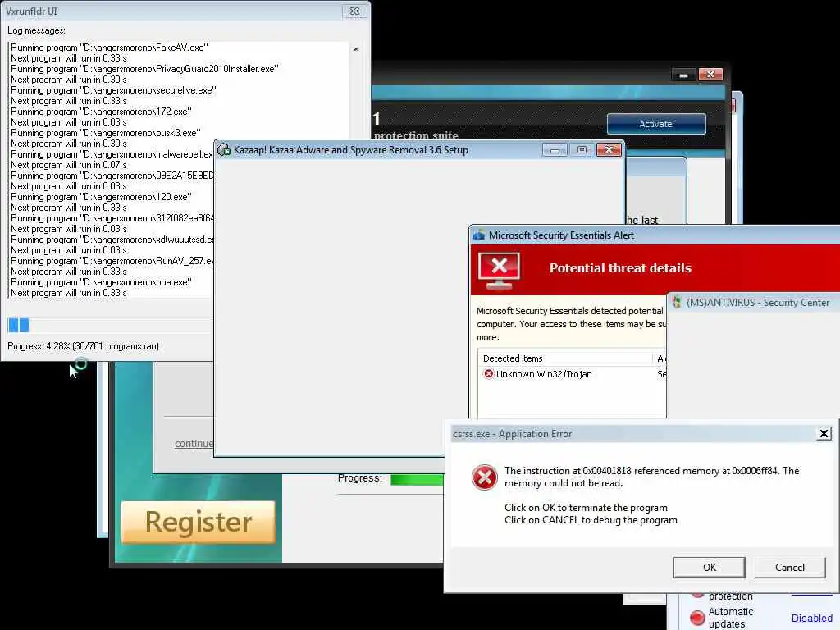840x630 pixels.
Task: Close the Kazaap setup window
Action: pyautogui.click(x=609, y=150)
